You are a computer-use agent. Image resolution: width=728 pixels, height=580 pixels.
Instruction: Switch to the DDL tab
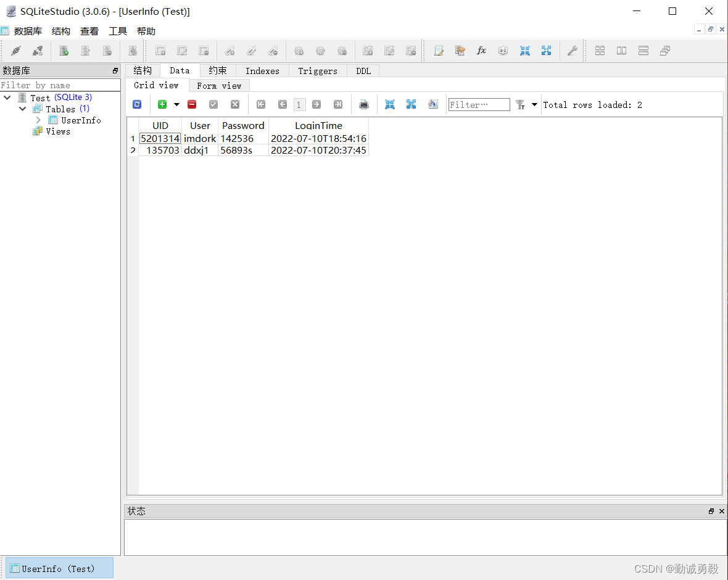363,70
